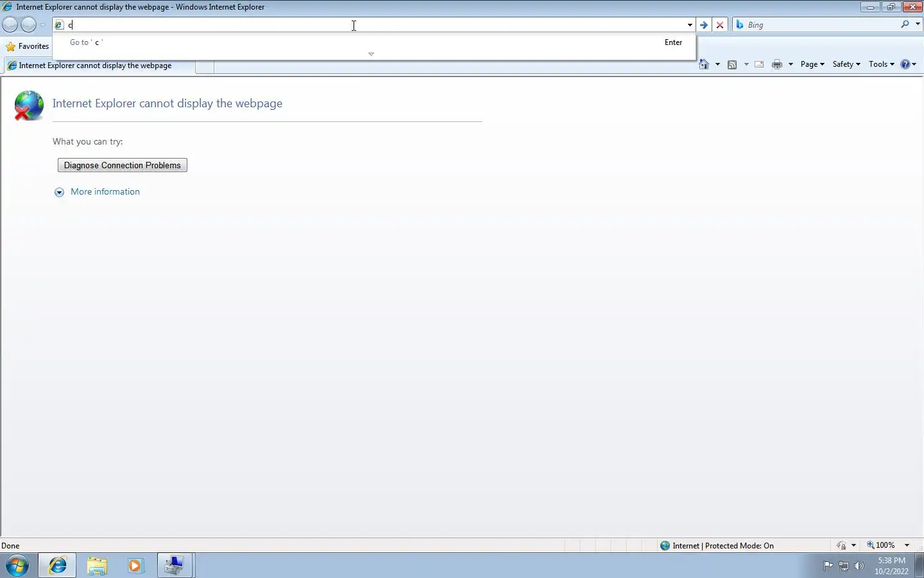Open the recent pages dropdown arrow

point(42,25)
